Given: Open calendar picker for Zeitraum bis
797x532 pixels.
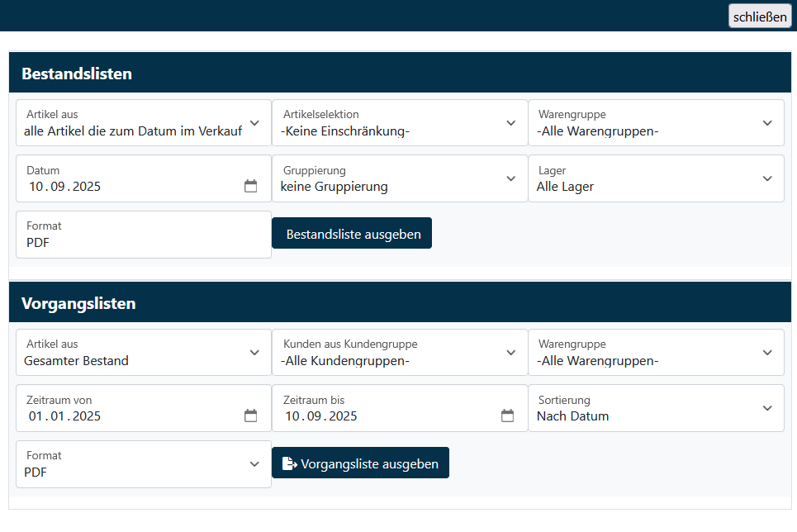Looking at the screenshot, I should point(507,416).
